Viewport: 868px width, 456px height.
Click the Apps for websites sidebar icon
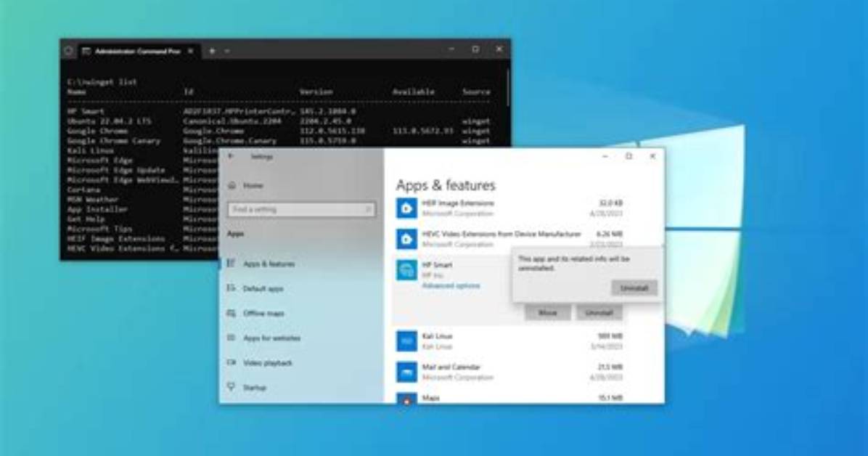pos(232,338)
